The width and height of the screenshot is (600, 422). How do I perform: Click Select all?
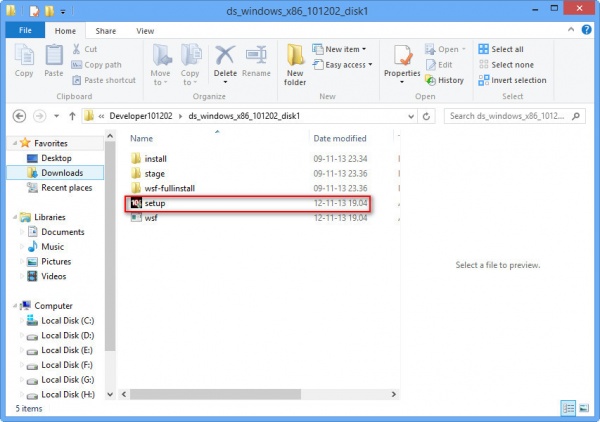[x=501, y=49]
